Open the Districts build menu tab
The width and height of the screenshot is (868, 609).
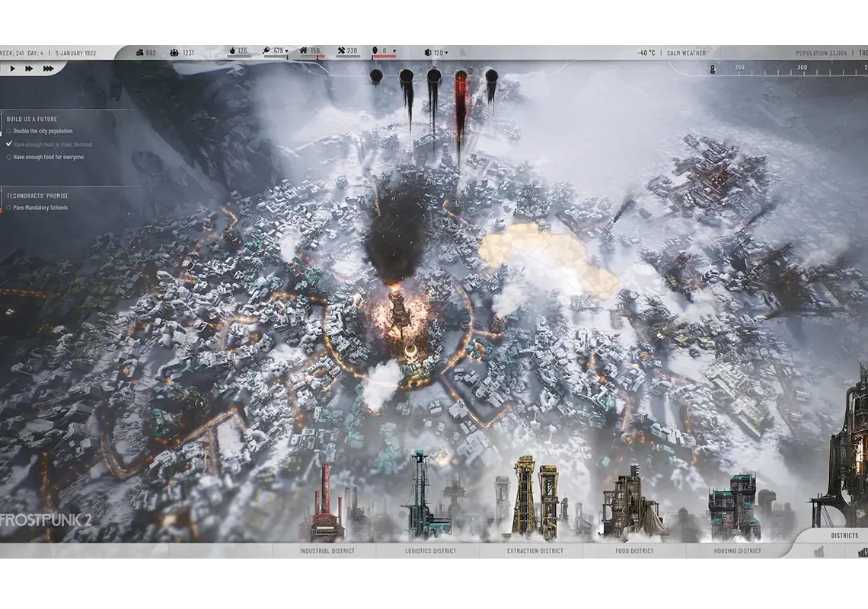(844, 535)
